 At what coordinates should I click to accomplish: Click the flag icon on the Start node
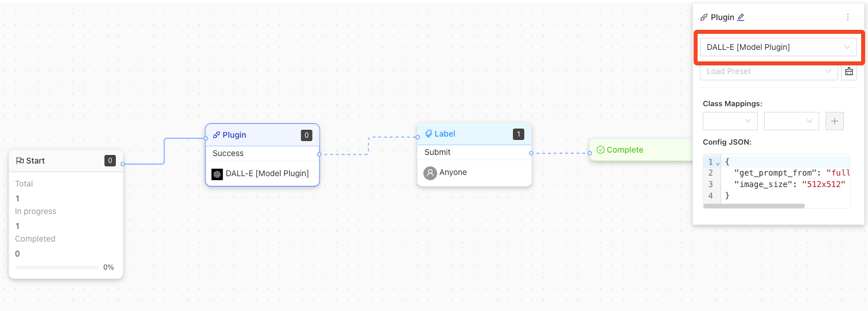[x=20, y=161]
